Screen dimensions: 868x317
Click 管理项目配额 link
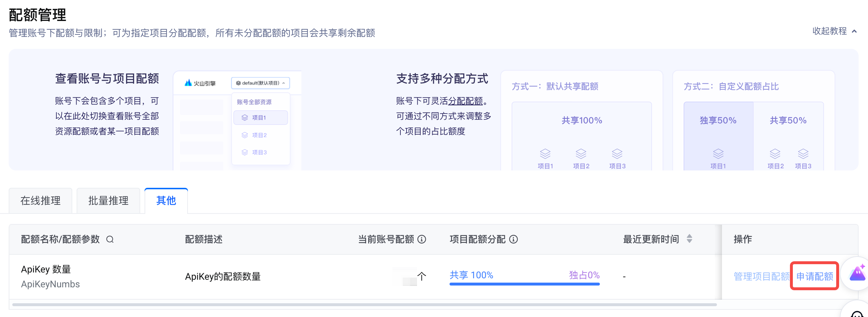click(761, 276)
